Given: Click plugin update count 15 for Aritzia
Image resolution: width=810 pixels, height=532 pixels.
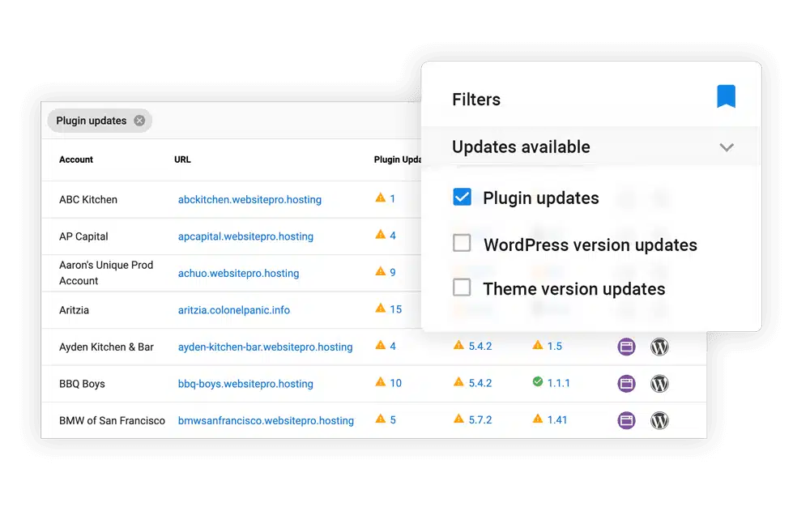Looking at the screenshot, I should coord(395,309).
